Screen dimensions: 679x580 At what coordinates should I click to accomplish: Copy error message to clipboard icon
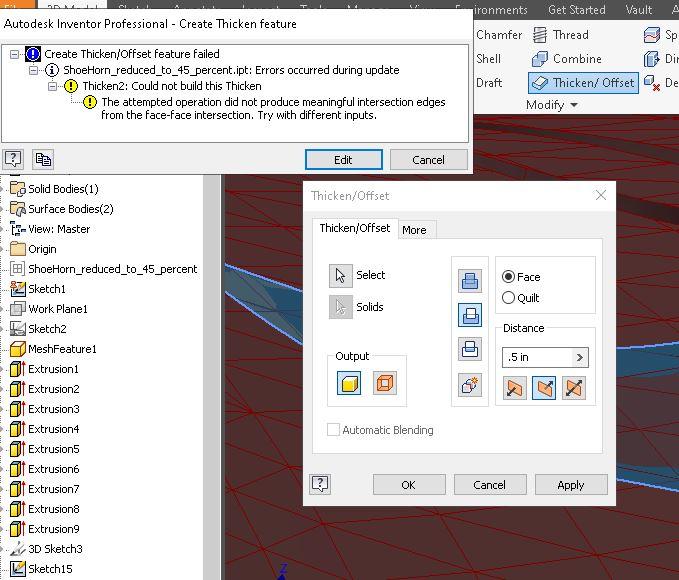pyautogui.click(x=42, y=159)
